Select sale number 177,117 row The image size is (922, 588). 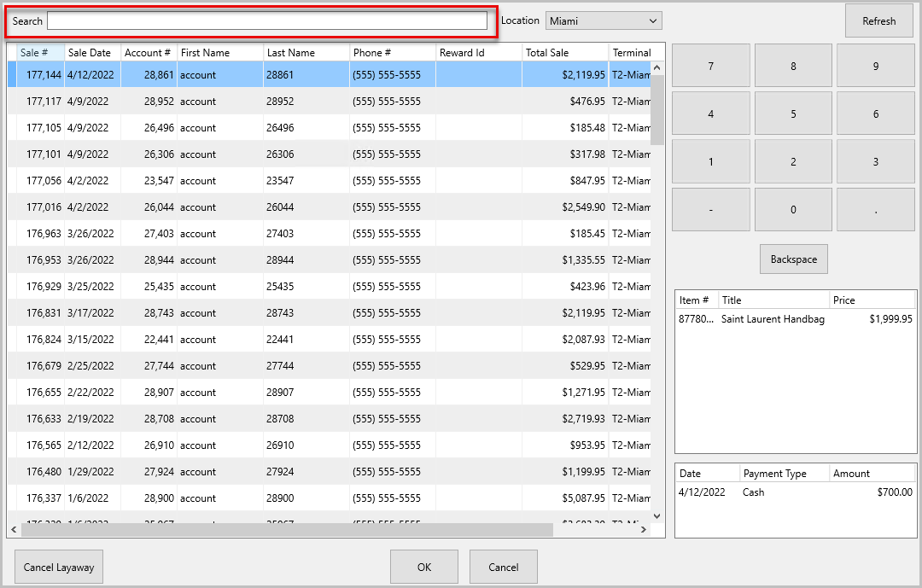tap(330, 102)
